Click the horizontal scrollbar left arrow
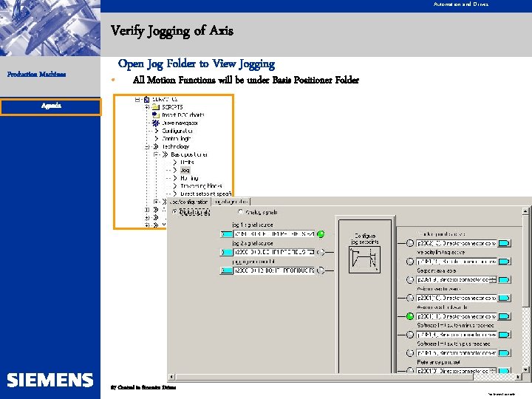 tap(171, 377)
